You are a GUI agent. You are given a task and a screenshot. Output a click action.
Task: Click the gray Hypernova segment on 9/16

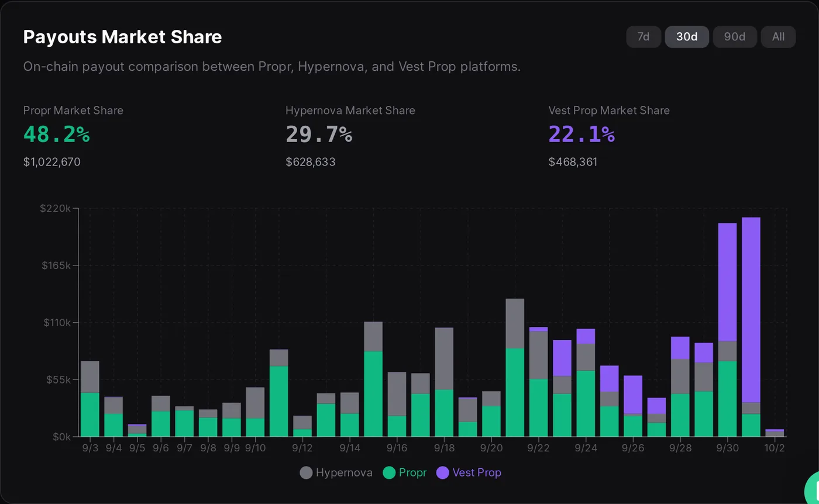tap(397, 394)
